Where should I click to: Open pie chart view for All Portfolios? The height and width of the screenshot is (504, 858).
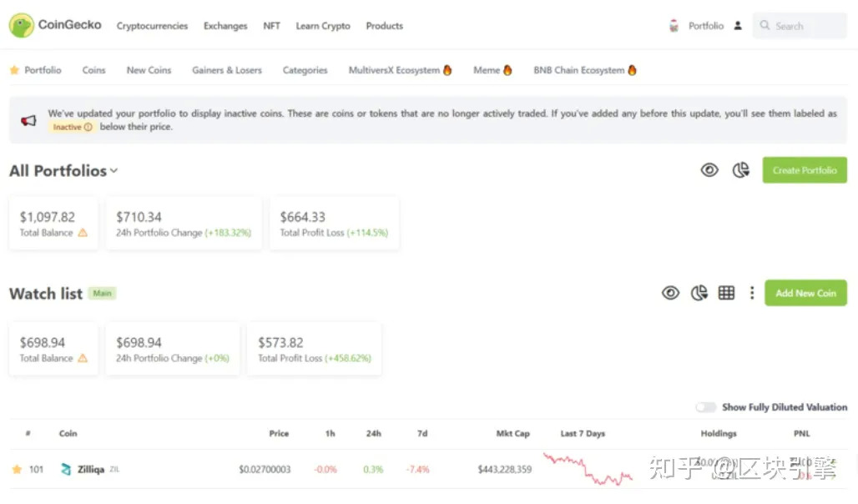click(741, 170)
